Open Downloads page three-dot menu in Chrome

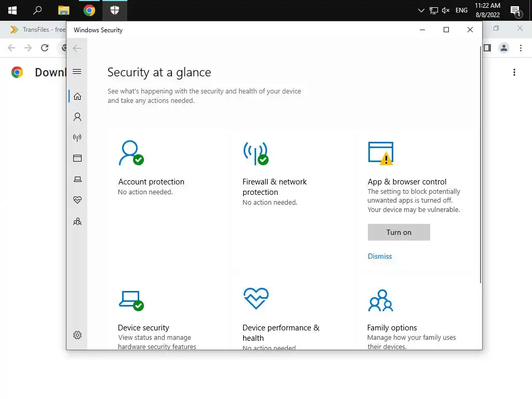514,72
